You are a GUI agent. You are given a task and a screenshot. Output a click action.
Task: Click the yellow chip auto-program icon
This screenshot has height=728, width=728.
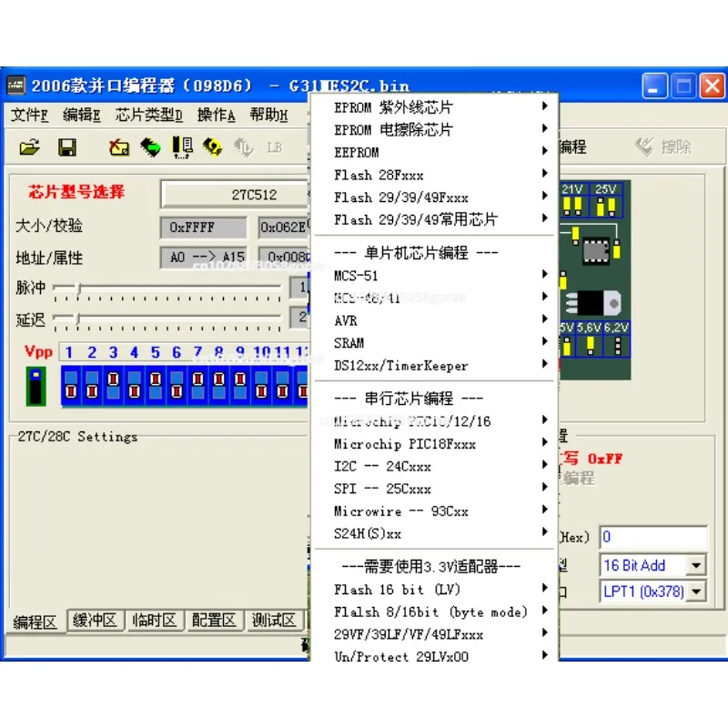pos(213,147)
